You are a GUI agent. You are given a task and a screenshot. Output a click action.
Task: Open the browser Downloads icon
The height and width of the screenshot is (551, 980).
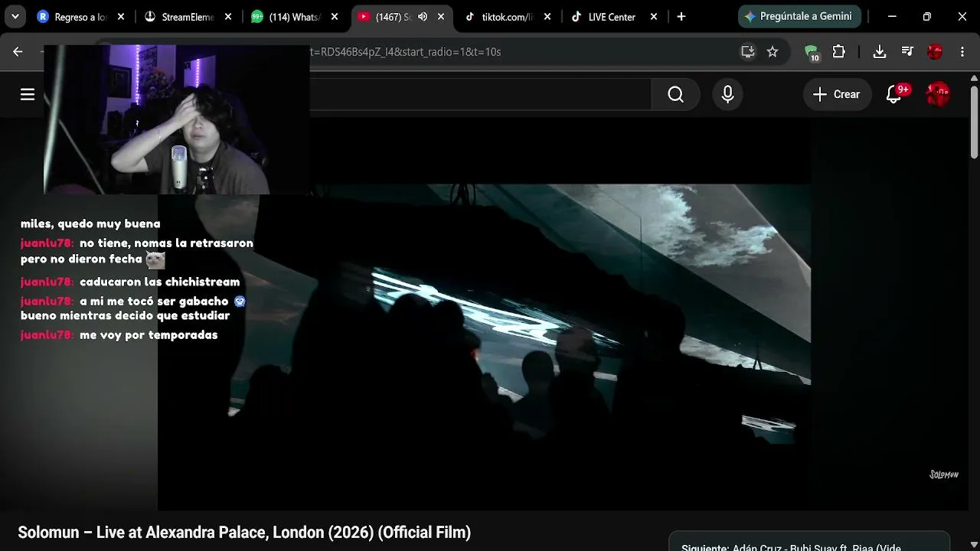click(880, 51)
